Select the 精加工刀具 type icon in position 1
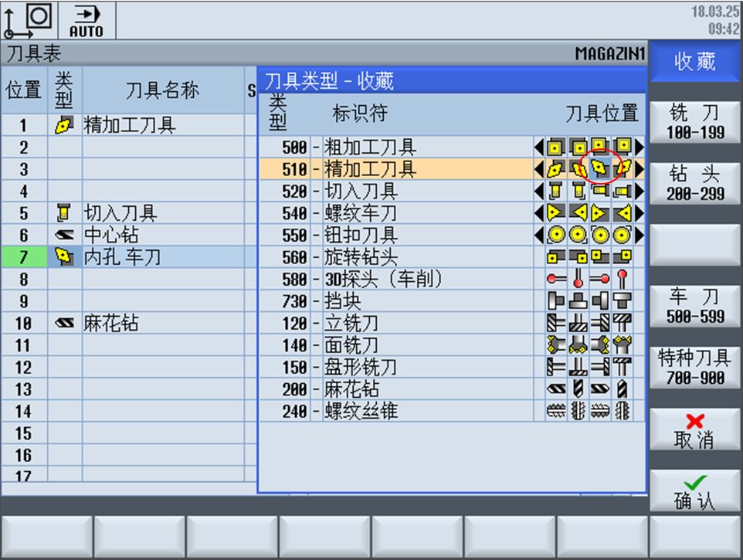The height and width of the screenshot is (560, 743). pyautogui.click(x=64, y=124)
